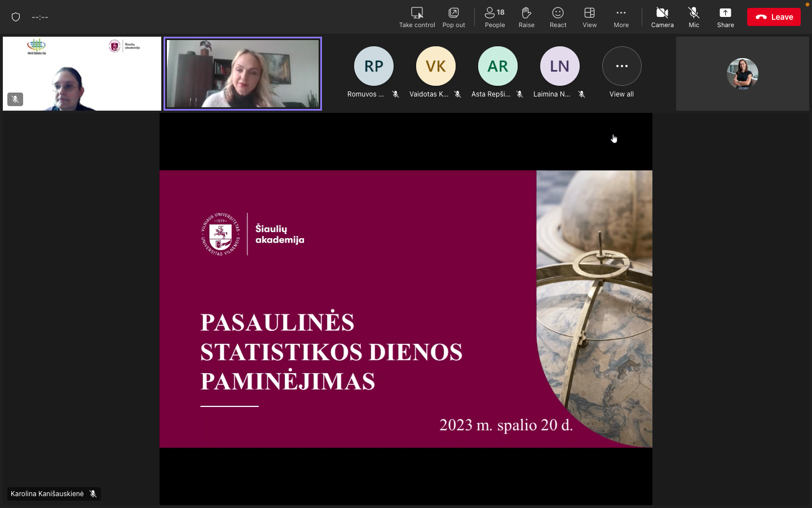Raise your hand in the meeting
This screenshot has height=508, width=812.
pyautogui.click(x=526, y=17)
